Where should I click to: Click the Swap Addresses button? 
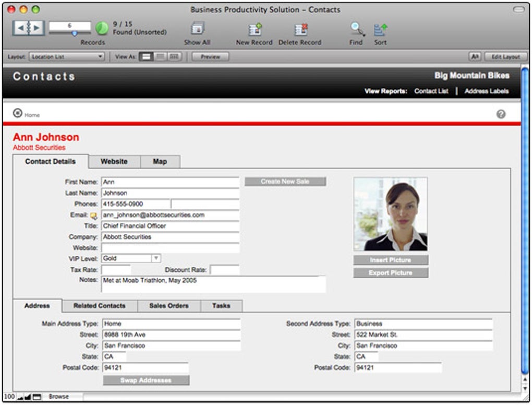146,380
